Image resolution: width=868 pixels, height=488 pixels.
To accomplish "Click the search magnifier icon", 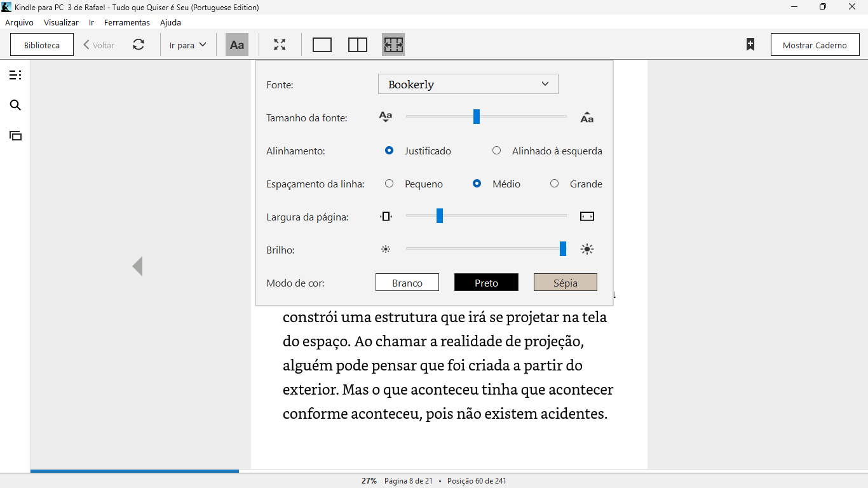I will pos(15,105).
